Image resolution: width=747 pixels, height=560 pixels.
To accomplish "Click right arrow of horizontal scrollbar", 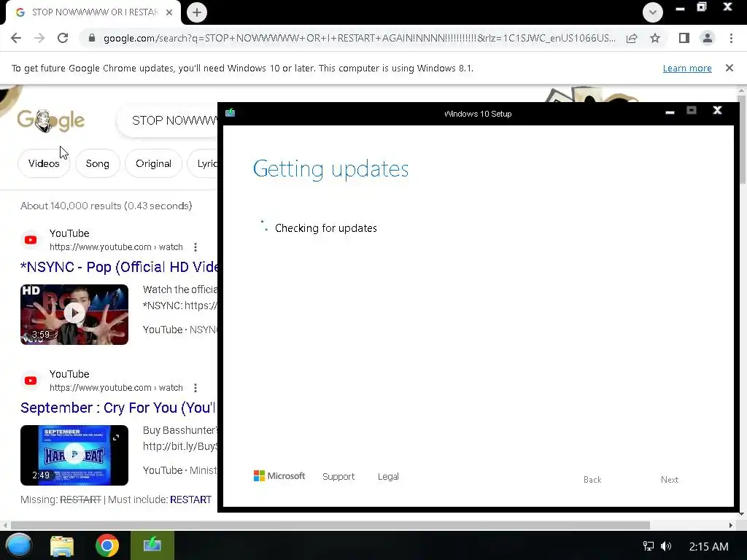I will (x=731, y=525).
